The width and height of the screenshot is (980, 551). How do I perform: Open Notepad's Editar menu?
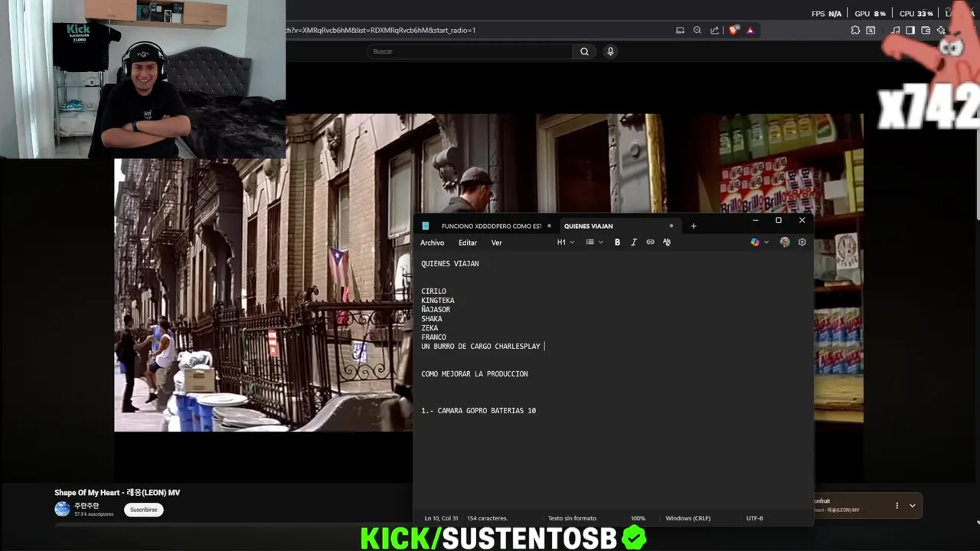point(467,243)
